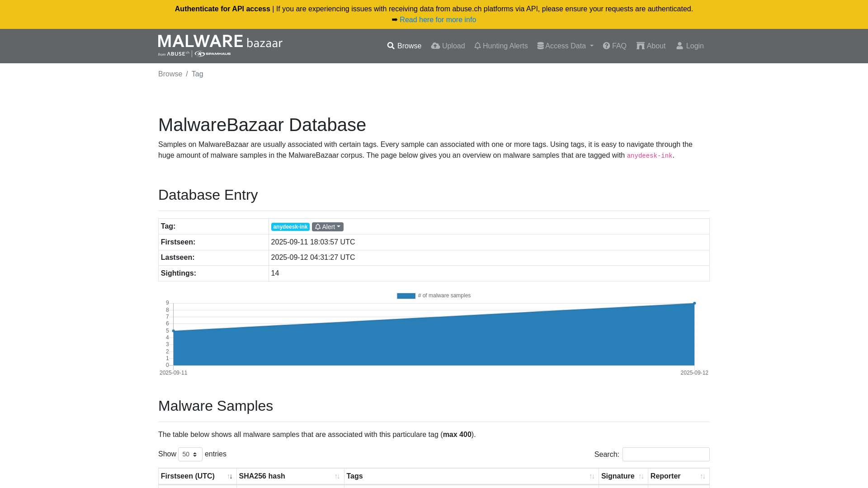Click the Sightings value '14'

275,273
